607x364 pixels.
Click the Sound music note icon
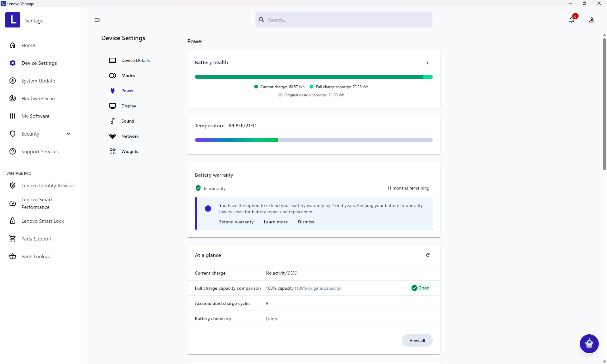click(113, 121)
